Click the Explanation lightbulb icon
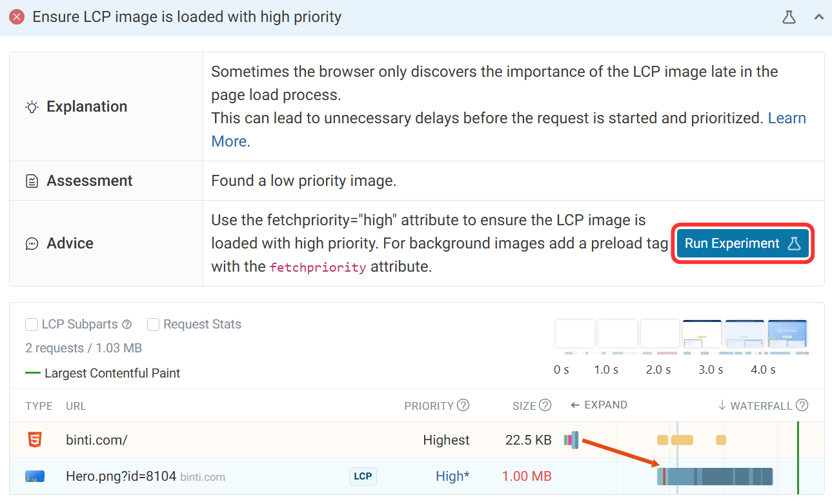The image size is (832, 504). coord(32,106)
